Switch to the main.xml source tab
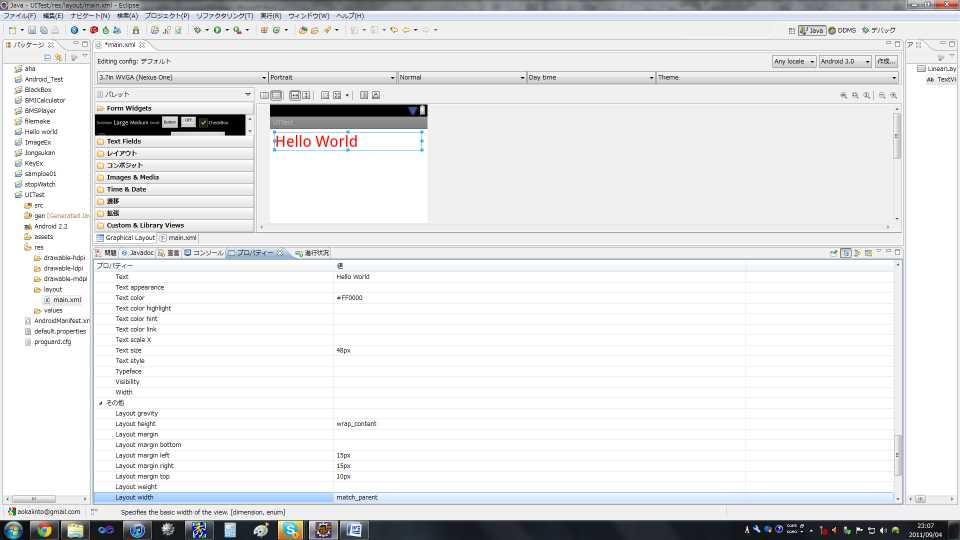 click(x=179, y=238)
